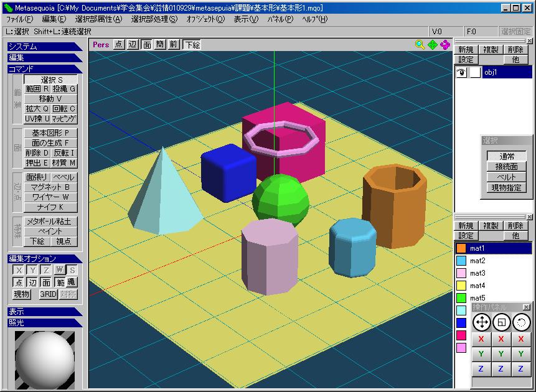Viewport: 536px width, 392px height.
Task: Open the 編集(E) menu
Action: pyautogui.click(x=54, y=19)
